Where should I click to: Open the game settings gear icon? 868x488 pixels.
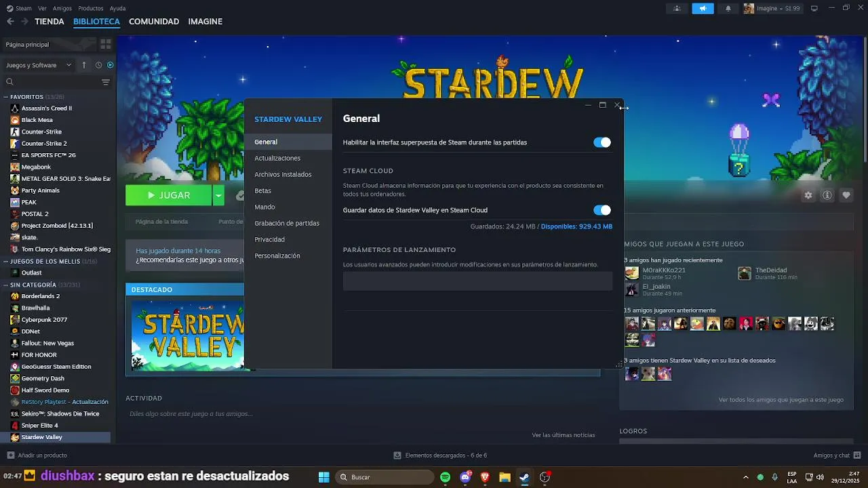pos(808,195)
